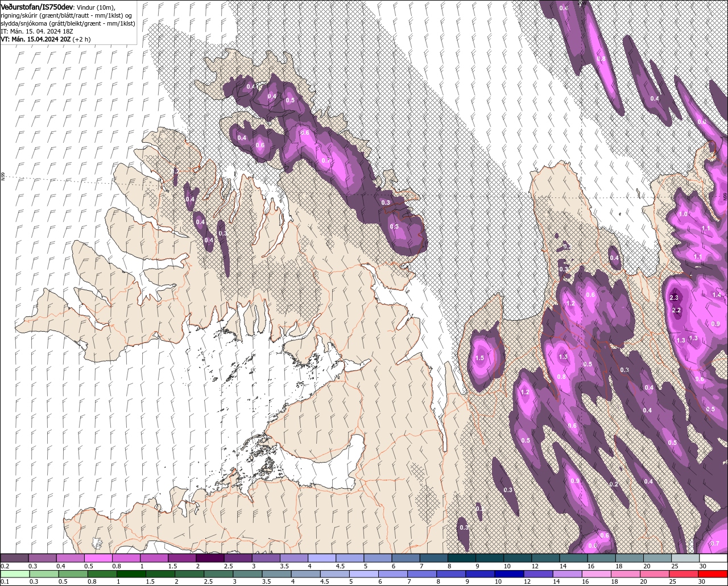Select the darkest teal legend swatch labeled 8
This screenshot has width=728, height=586.
coord(461,558)
